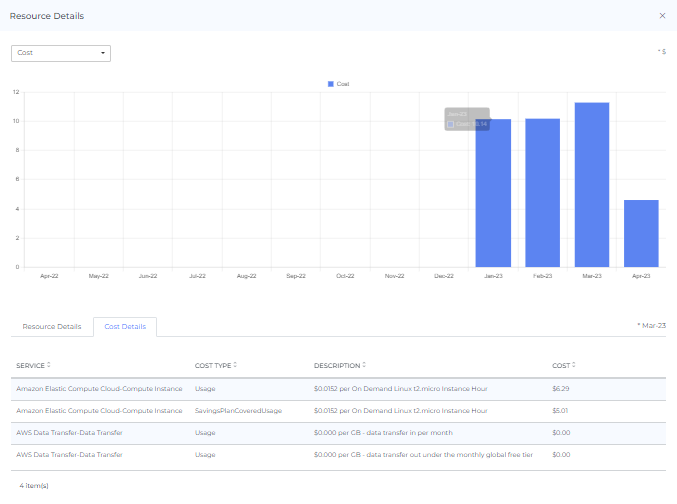Open AWS Data Transfer link for data transfer in

pyautogui.click(x=69, y=432)
